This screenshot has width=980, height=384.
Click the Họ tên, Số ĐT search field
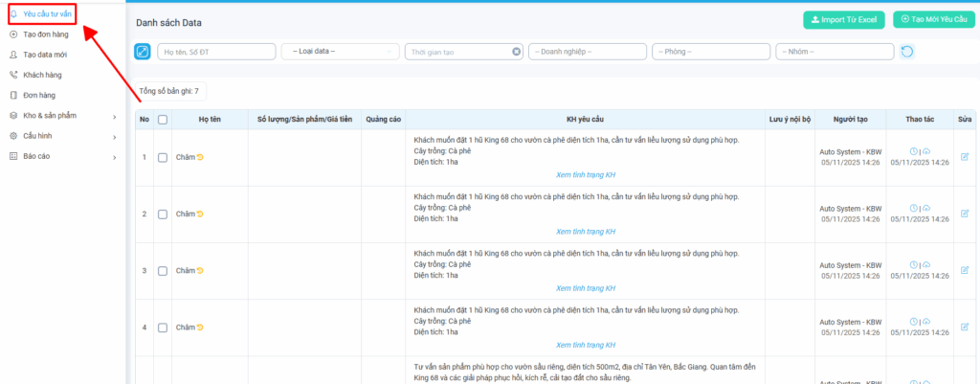(215, 52)
